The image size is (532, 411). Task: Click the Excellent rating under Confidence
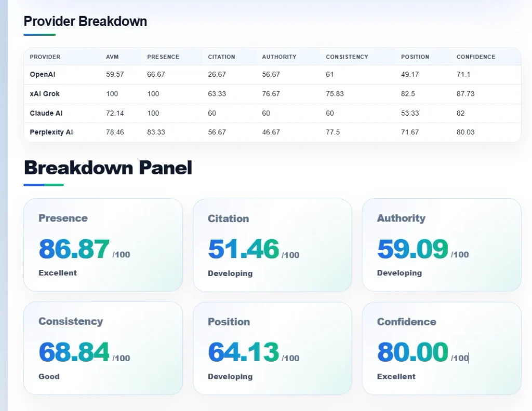[x=396, y=376]
